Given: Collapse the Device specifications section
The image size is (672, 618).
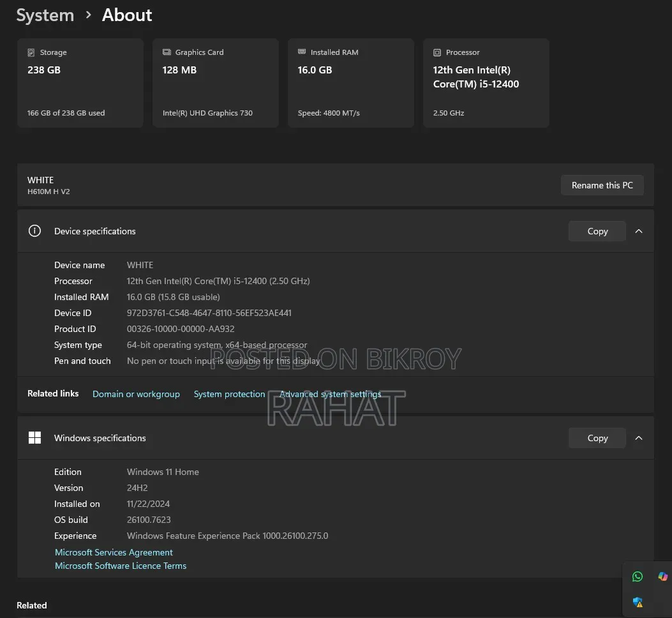Looking at the screenshot, I should (639, 231).
